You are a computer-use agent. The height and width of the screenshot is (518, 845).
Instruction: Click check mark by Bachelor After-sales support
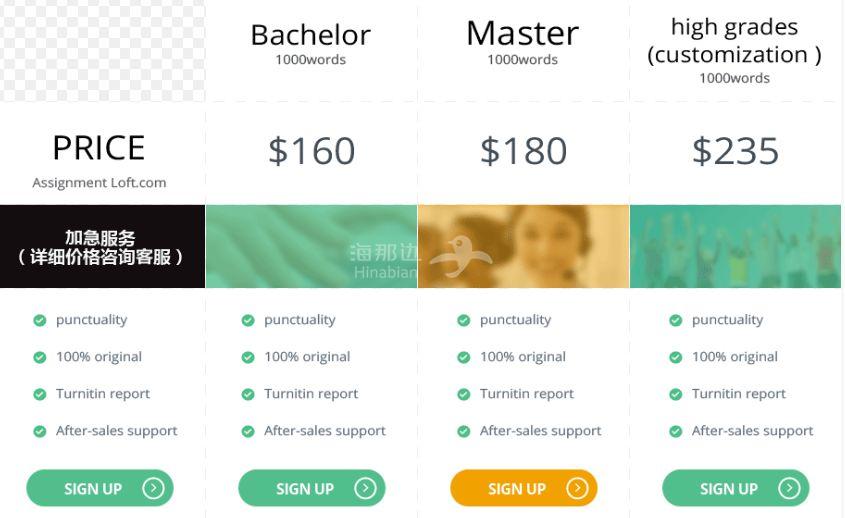click(248, 431)
